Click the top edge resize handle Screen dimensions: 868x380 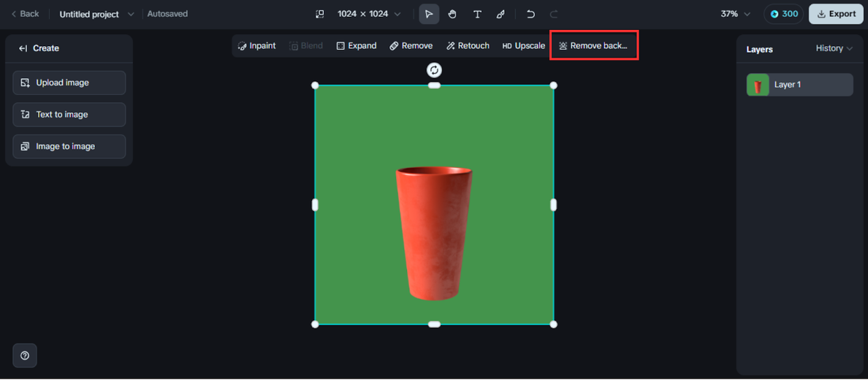tap(434, 85)
